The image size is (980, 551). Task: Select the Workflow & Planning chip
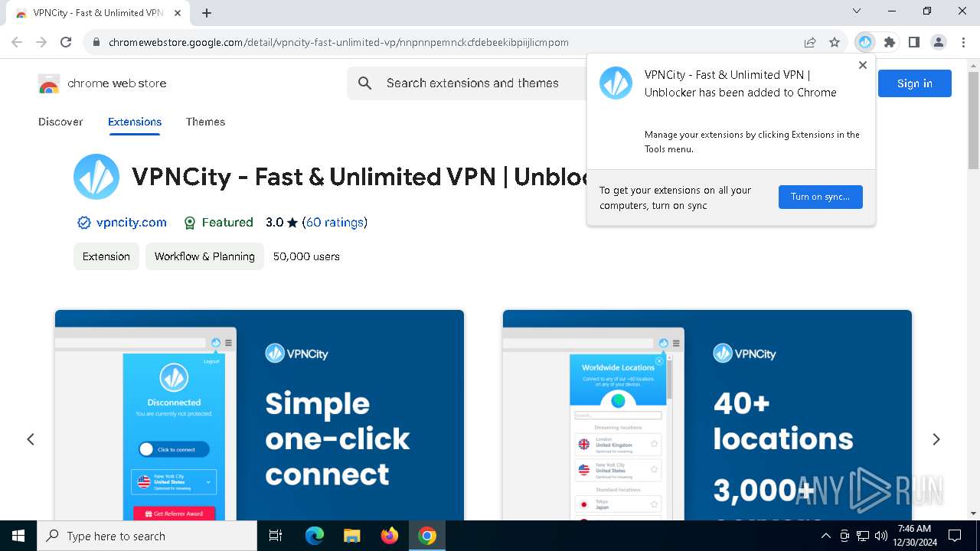pyautogui.click(x=204, y=256)
